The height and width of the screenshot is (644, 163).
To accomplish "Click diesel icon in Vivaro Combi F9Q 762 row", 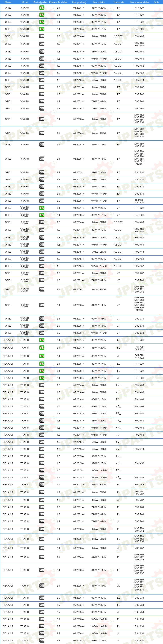I will pyautogui.click(x=42, y=273).
